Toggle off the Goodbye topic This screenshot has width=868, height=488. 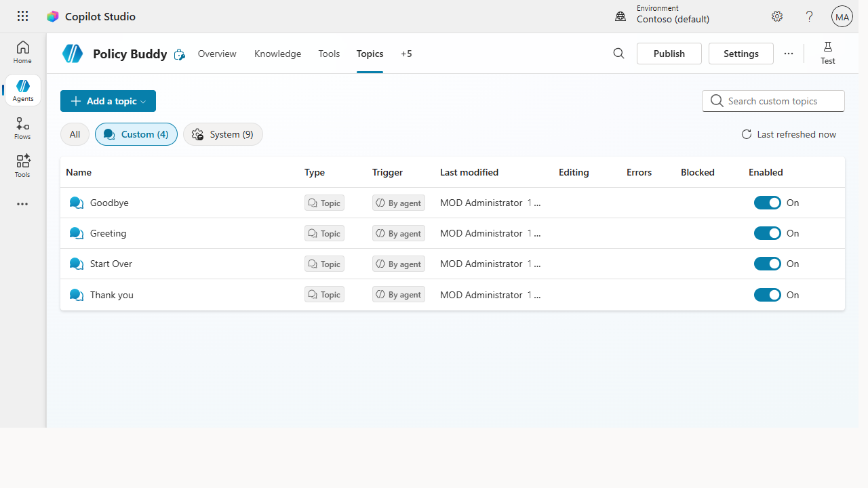[768, 203]
